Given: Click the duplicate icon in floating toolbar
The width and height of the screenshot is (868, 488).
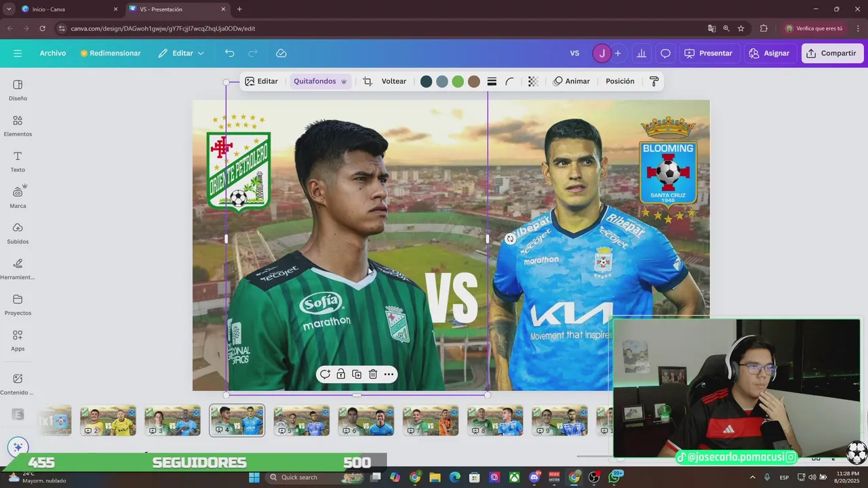Looking at the screenshot, I should (357, 374).
